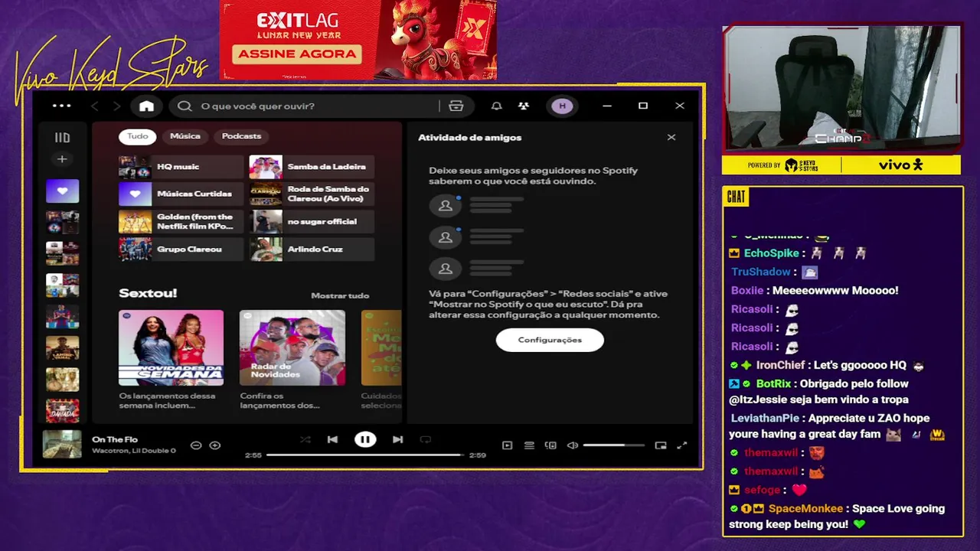The height and width of the screenshot is (551, 980).
Task: Click EchoSpike username in chat
Action: (771, 253)
